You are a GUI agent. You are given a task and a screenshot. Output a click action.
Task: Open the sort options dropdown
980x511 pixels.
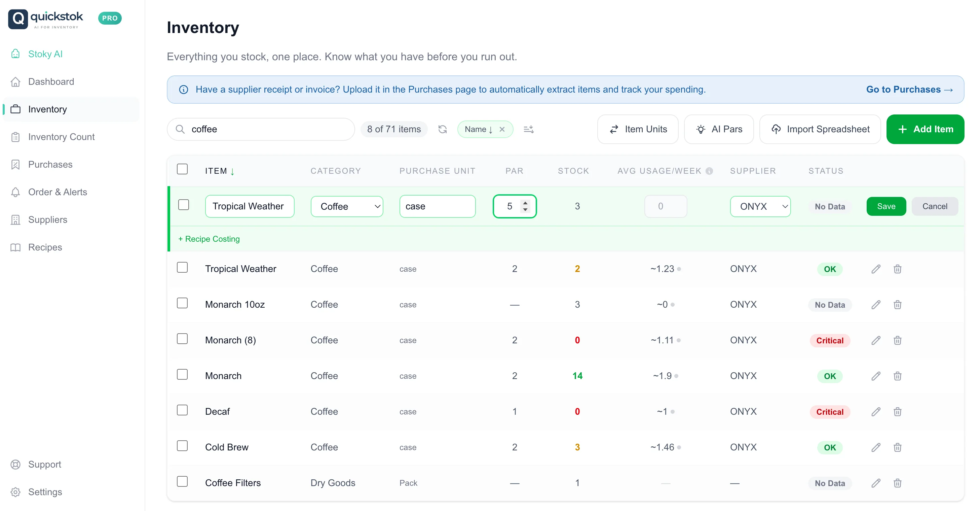point(528,129)
